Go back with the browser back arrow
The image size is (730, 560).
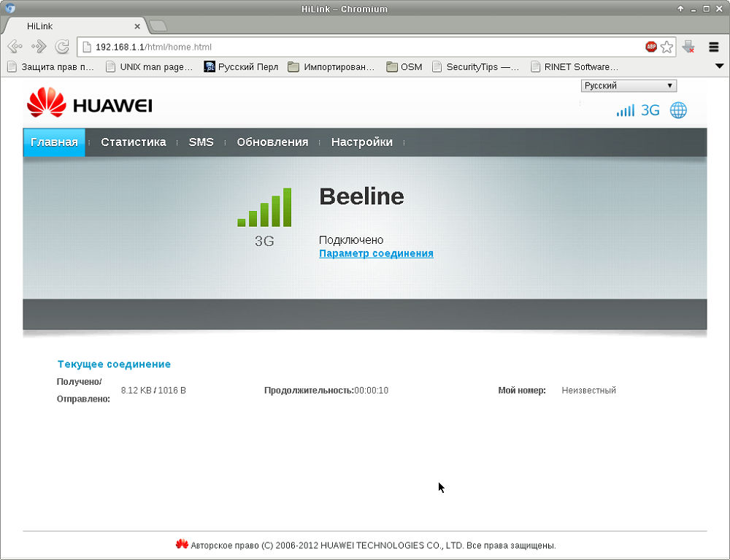15,47
